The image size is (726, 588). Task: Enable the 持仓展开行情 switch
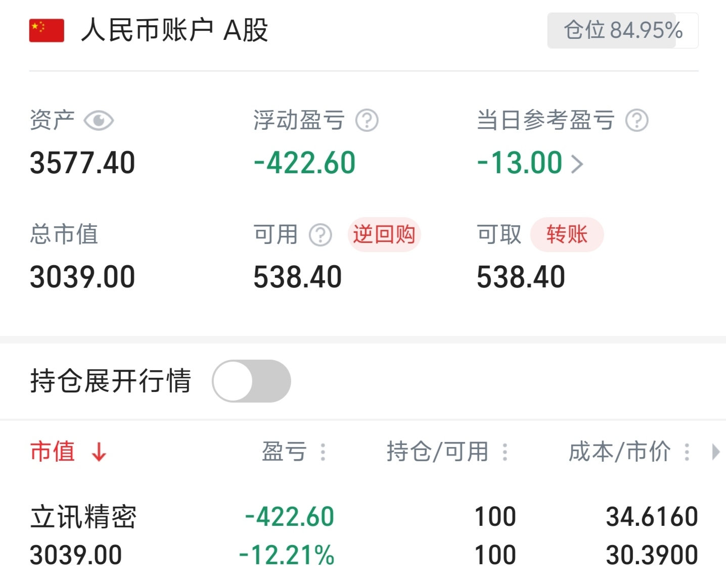(251, 381)
